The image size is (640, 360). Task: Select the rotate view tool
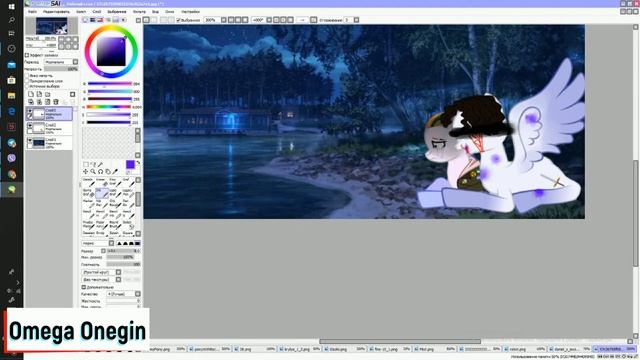(100, 171)
